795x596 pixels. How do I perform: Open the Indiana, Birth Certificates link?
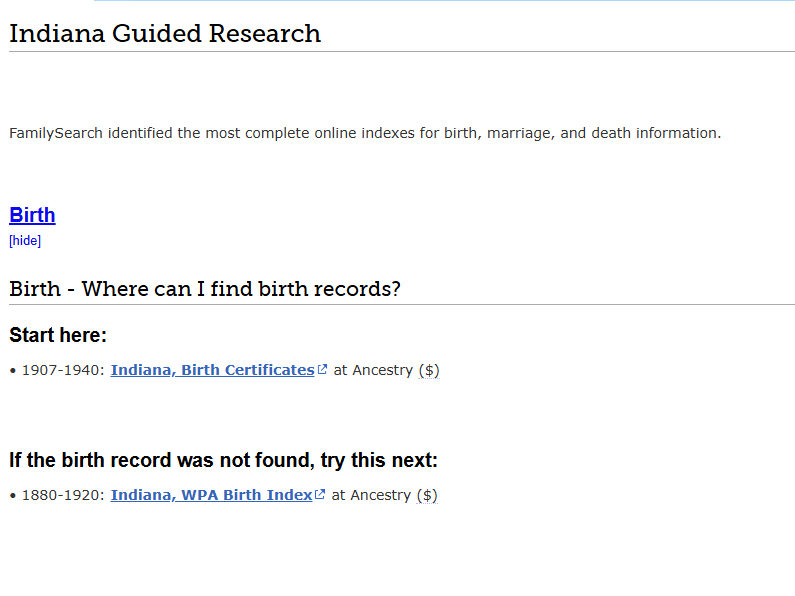point(212,370)
